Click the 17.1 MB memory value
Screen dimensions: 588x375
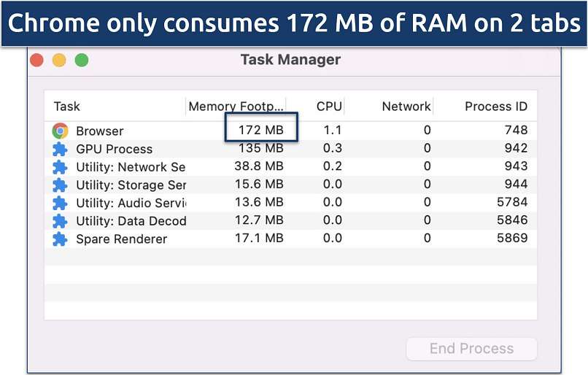[x=259, y=238]
